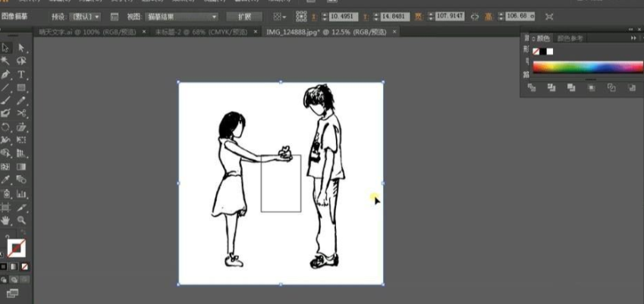Select the Eyedropper tool
The width and height of the screenshot is (644, 304).
pos(5,180)
